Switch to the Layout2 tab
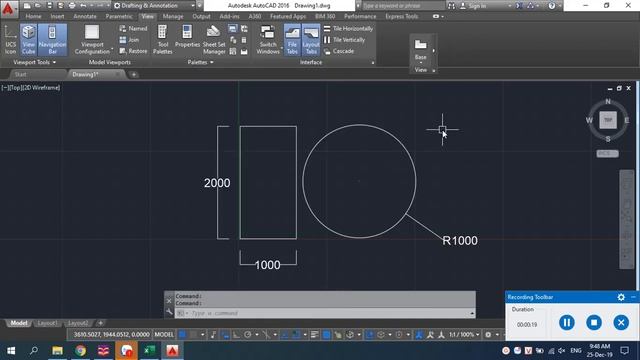This screenshot has width=640, height=360. (x=78, y=323)
